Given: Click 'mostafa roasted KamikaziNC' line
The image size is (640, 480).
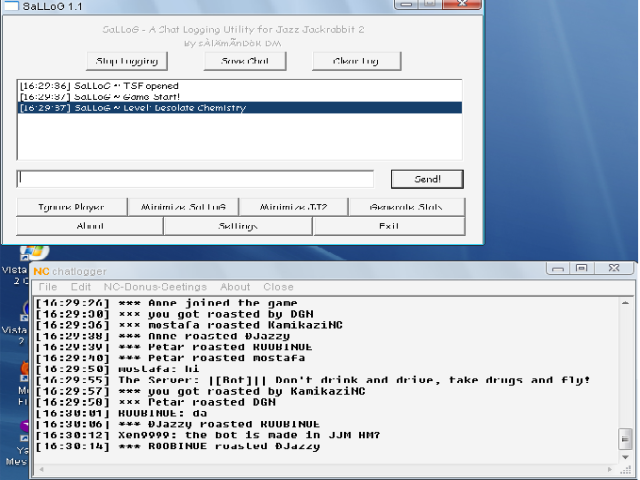Looking at the screenshot, I should click(189, 325).
